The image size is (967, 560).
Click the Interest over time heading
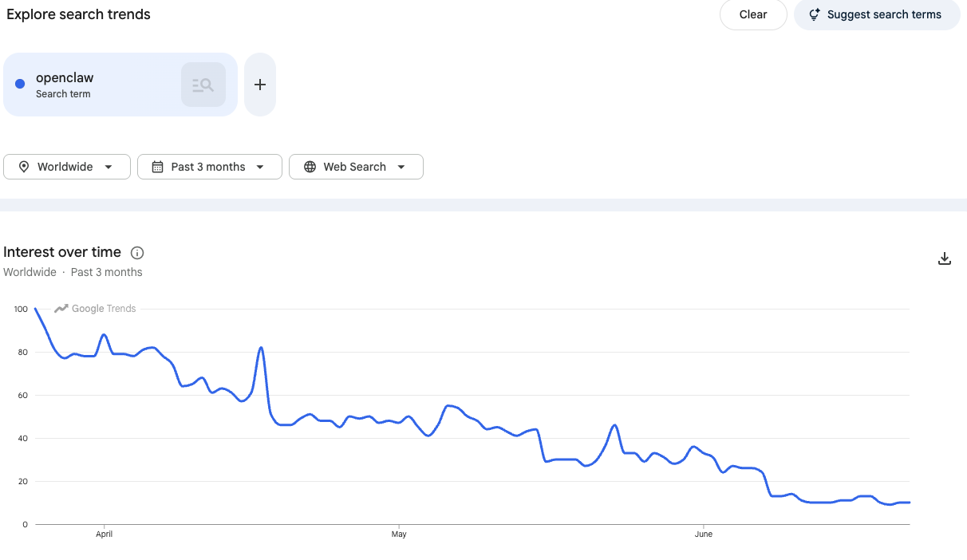[62, 252]
